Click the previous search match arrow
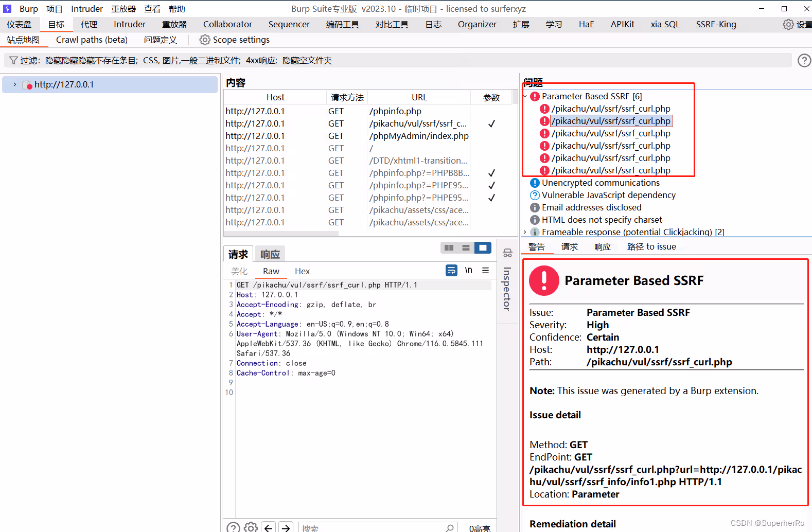 269,527
